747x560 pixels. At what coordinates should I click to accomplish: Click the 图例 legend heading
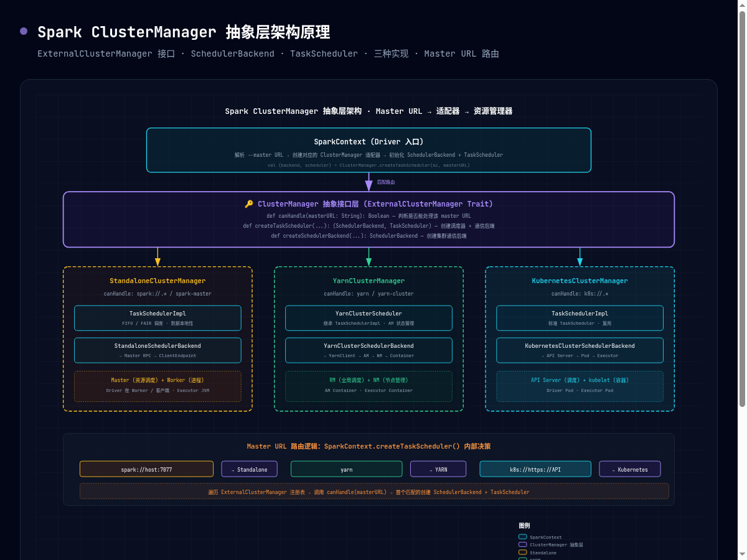[524, 526]
